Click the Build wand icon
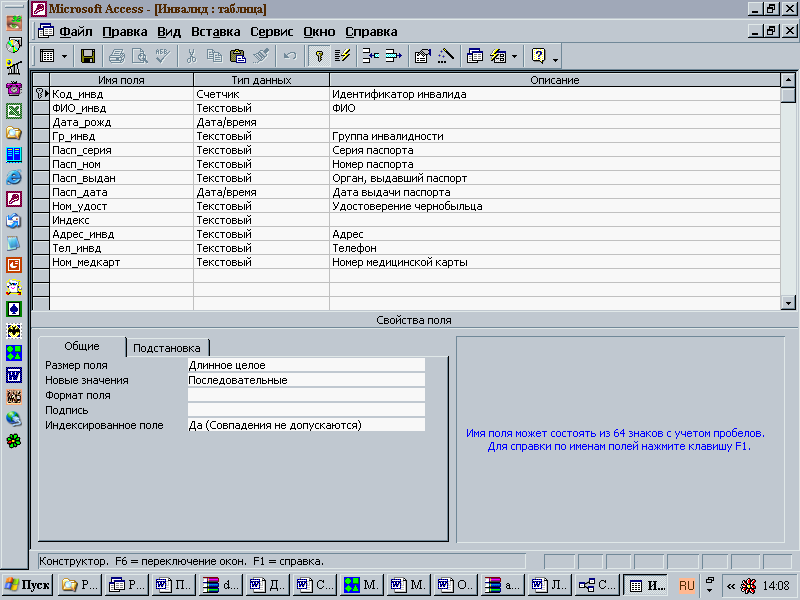 [446, 56]
